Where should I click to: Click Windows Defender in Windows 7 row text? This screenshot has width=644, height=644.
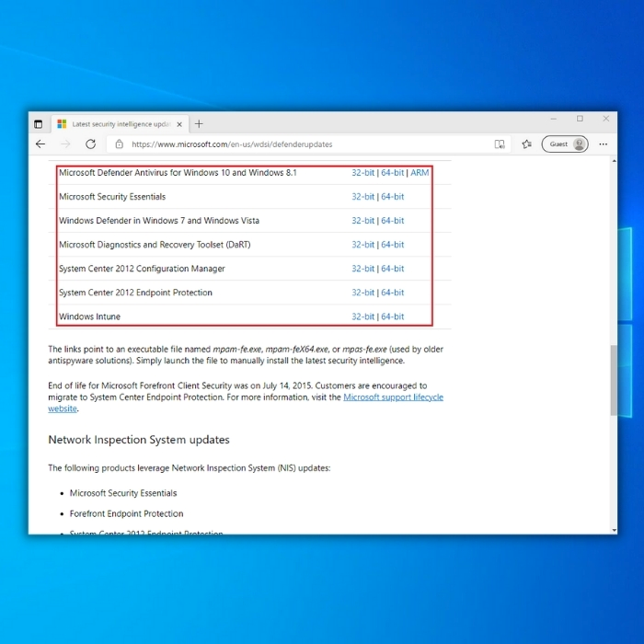click(x=159, y=221)
